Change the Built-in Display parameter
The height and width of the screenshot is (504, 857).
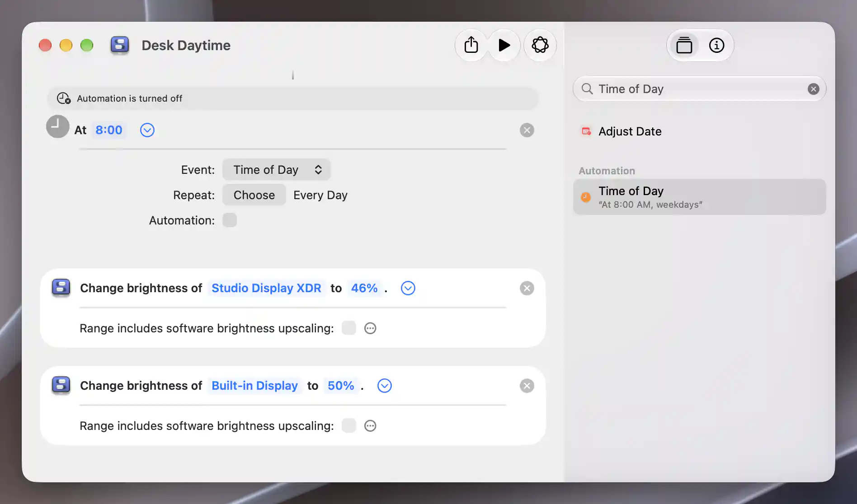(254, 386)
